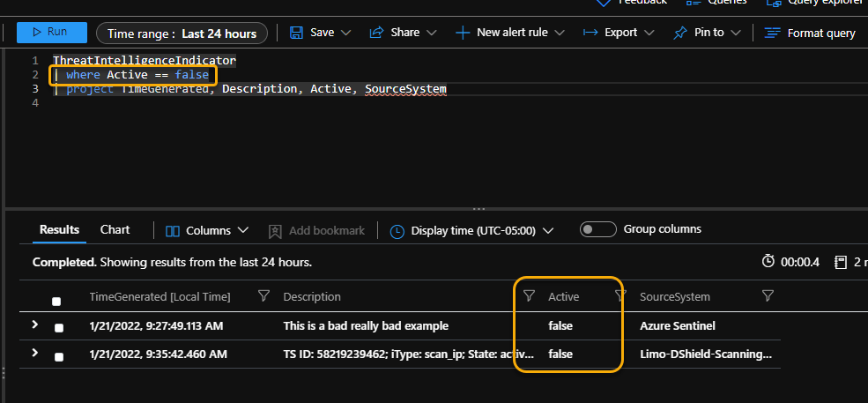Image resolution: width=868 pixels, height=403 pixels.
Task: Select 'This is a bad really bad example' cell
Action: point(366,326)
